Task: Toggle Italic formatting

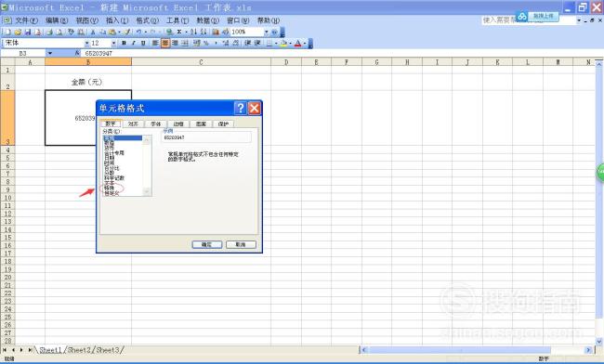Action: (x=133, y=43)
